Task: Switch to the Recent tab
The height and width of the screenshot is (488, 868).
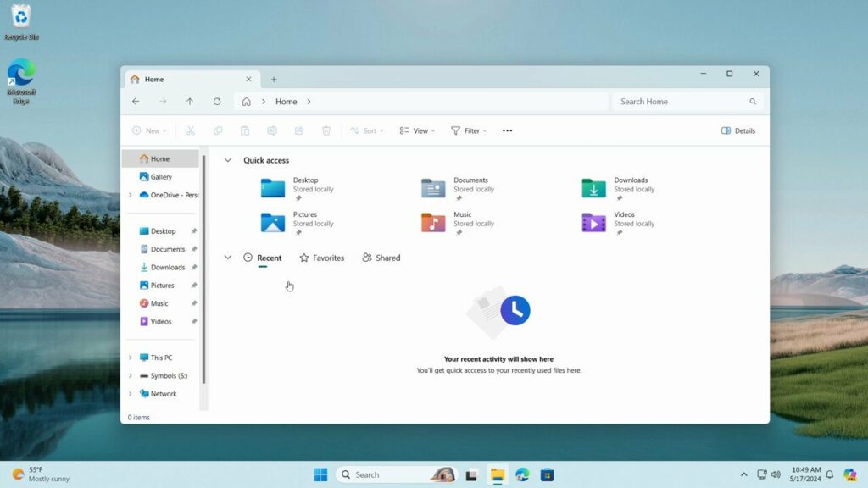Action: (x=263, y=258)
